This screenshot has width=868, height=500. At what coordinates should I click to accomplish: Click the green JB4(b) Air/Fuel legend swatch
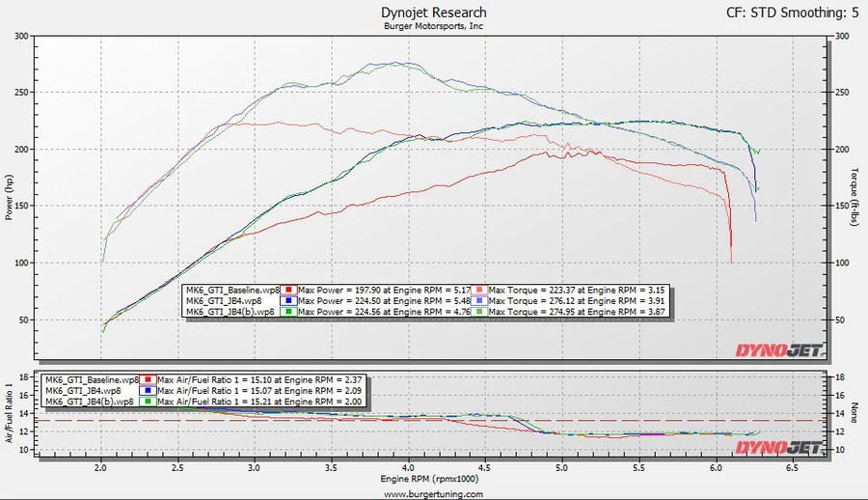tap(148, 402)
